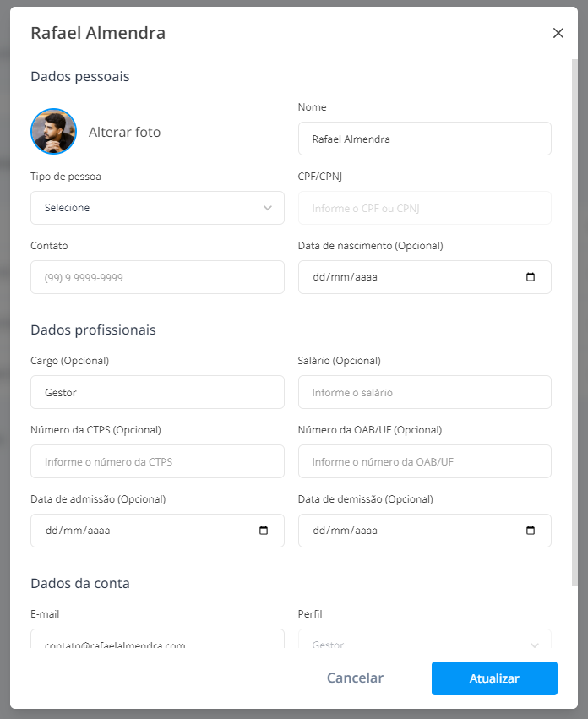
Task: Focus the Salário input field
Action: click(x=425, y=392)
